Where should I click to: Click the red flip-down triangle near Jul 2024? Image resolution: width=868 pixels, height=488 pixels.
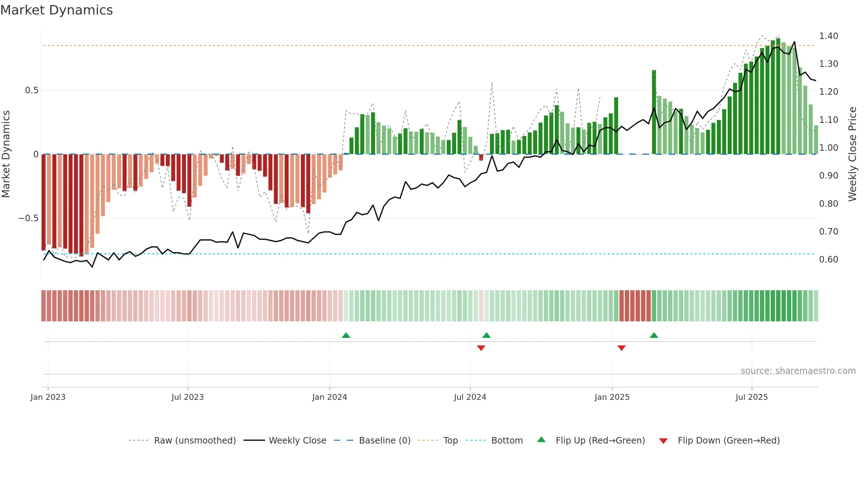click(x=481, y=348)
